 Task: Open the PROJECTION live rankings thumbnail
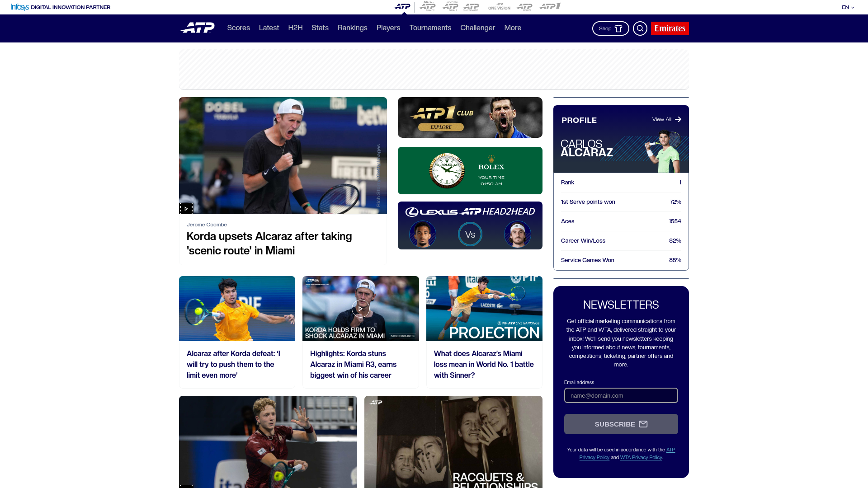(484, 309)
